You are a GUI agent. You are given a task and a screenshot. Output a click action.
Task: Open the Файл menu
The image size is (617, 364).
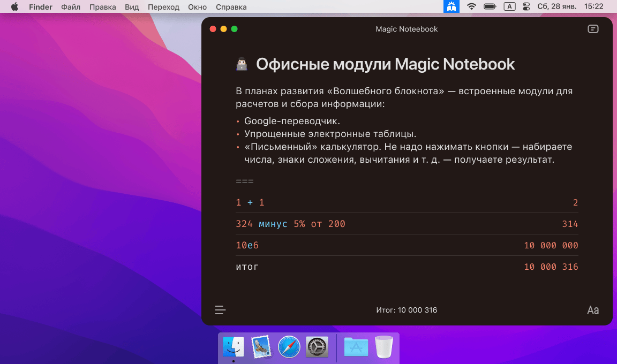coord(71,7)
